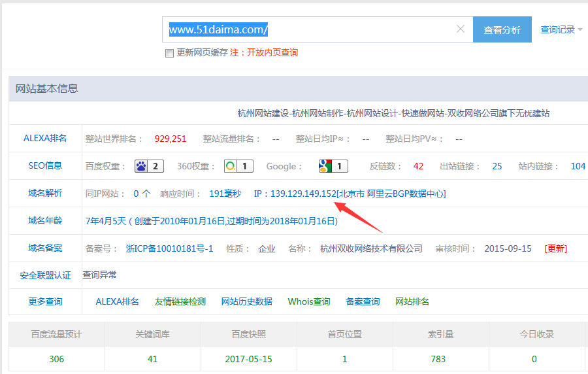The height and width of the screenshot is (374, 588).
Task: Click the ICP number 浙ICP备10010181号-1
Action: 169,248
